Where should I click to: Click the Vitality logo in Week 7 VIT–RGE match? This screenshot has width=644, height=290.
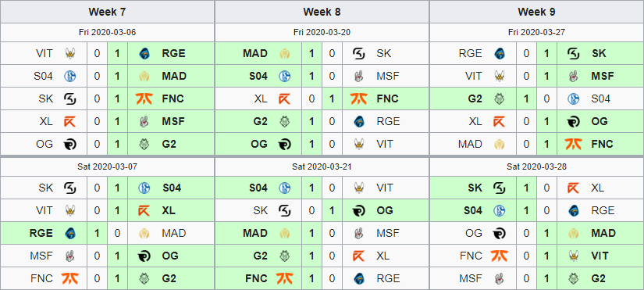70,53
